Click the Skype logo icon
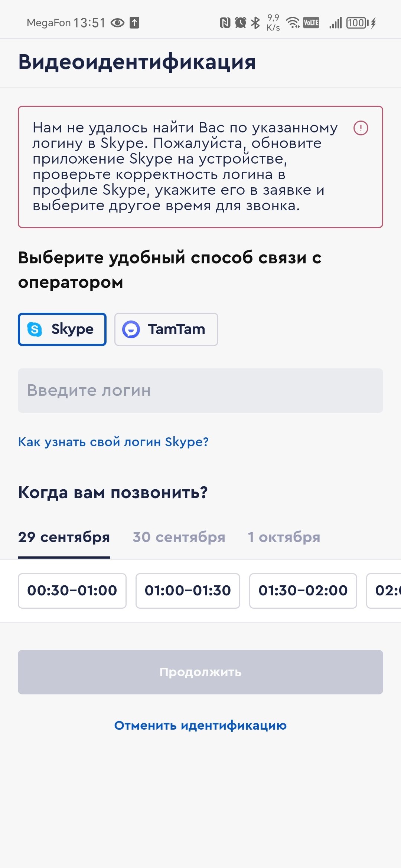401x868 pixels. [x=35, y=329]
